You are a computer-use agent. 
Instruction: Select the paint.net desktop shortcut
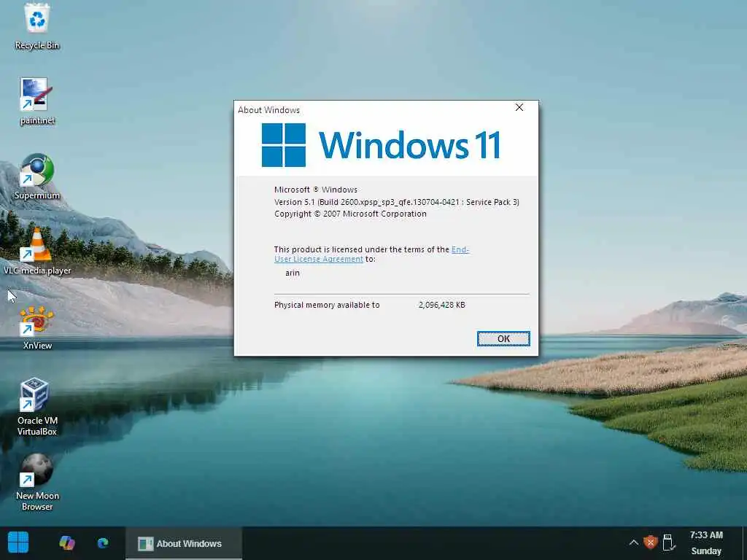(36, 101)
